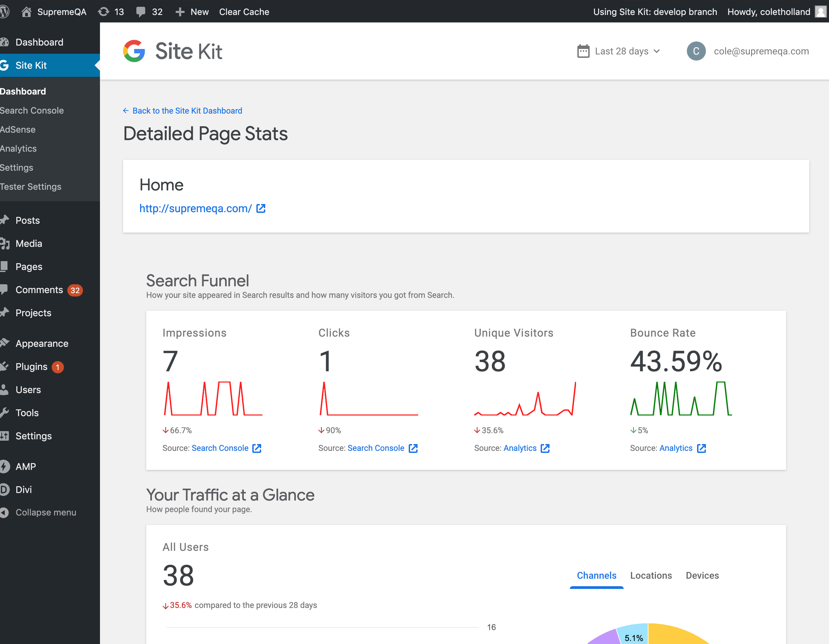Screen dimensions: 829x644
Task: Click the plus icon next to New
Action: (180, 12)
